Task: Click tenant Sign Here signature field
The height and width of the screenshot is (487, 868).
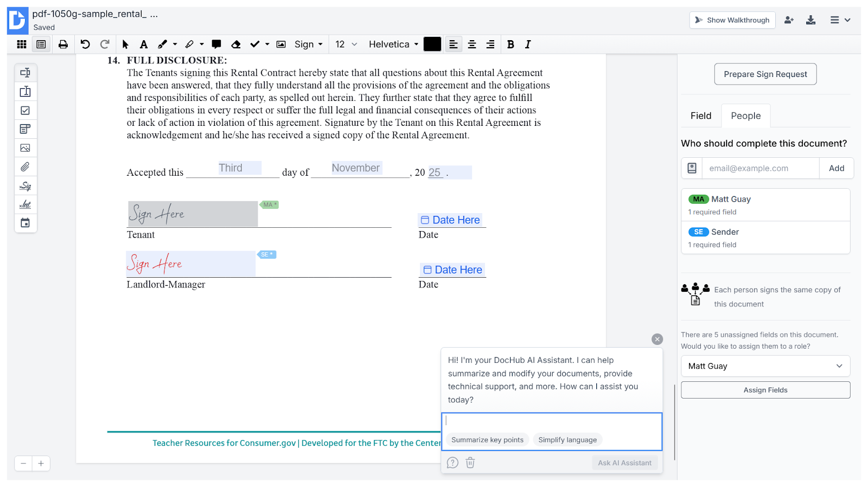Action: pos(193,214)
